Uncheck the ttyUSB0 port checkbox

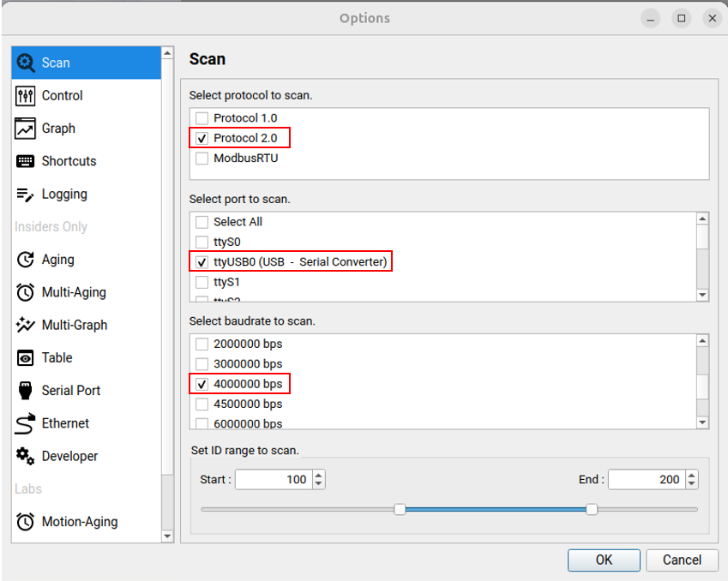click(x=202, y=262)
